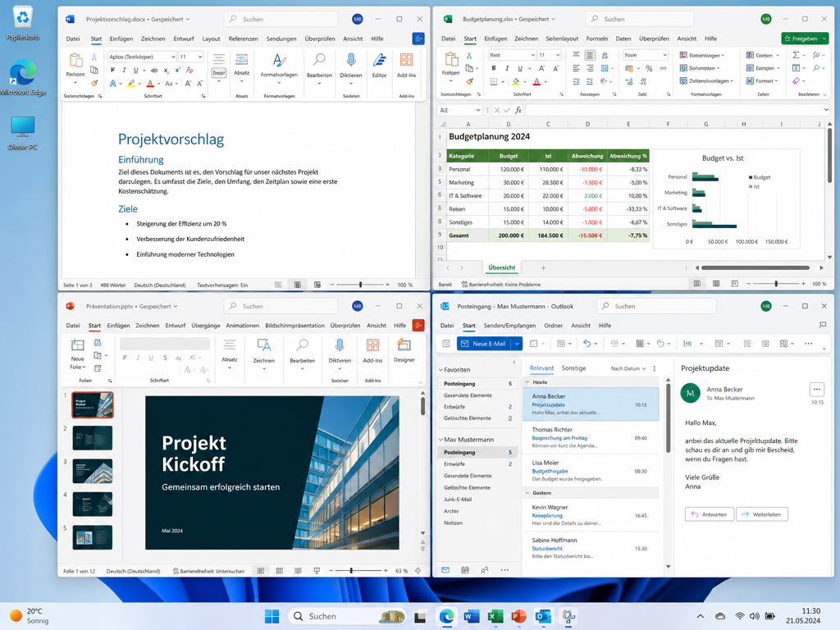Click the Weiterleiten button in the email

pyautogui.click(x=762, y=514)
